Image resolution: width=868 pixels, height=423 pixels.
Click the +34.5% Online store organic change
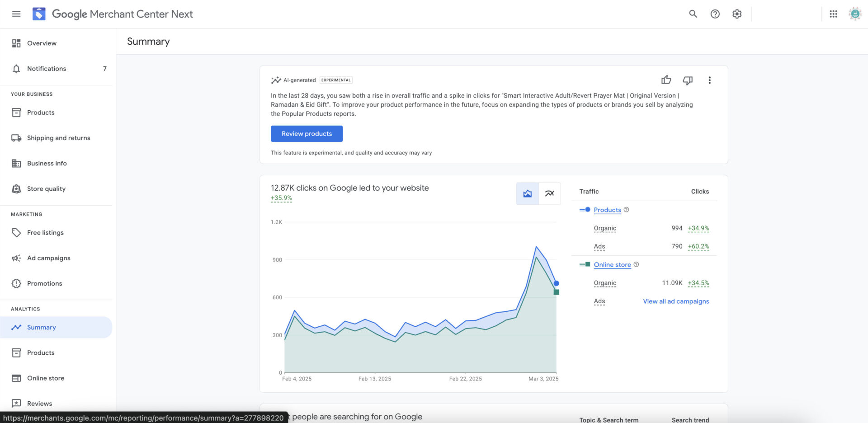click(x=698, y=283)
